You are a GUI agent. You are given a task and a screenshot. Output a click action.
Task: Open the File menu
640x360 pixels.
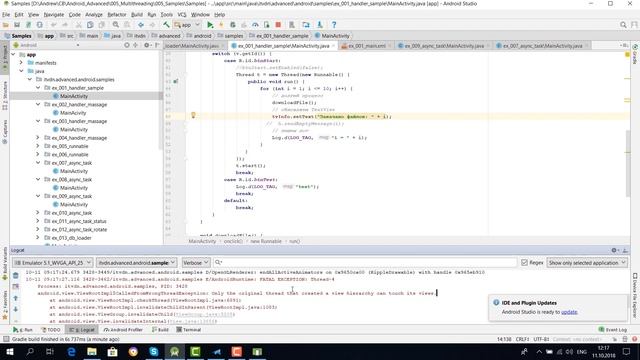pyautogui.click(x=6, y=15)
